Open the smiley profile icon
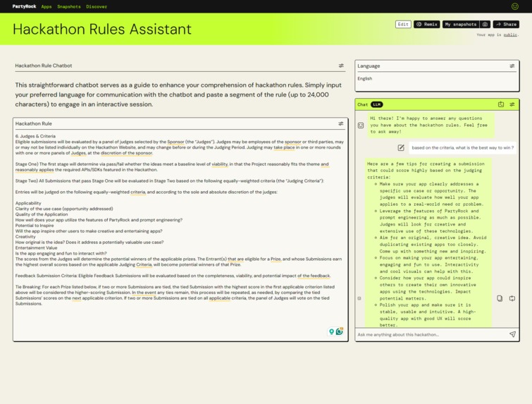This screenshot has width=532, height=404. click(x=514, y=6)
